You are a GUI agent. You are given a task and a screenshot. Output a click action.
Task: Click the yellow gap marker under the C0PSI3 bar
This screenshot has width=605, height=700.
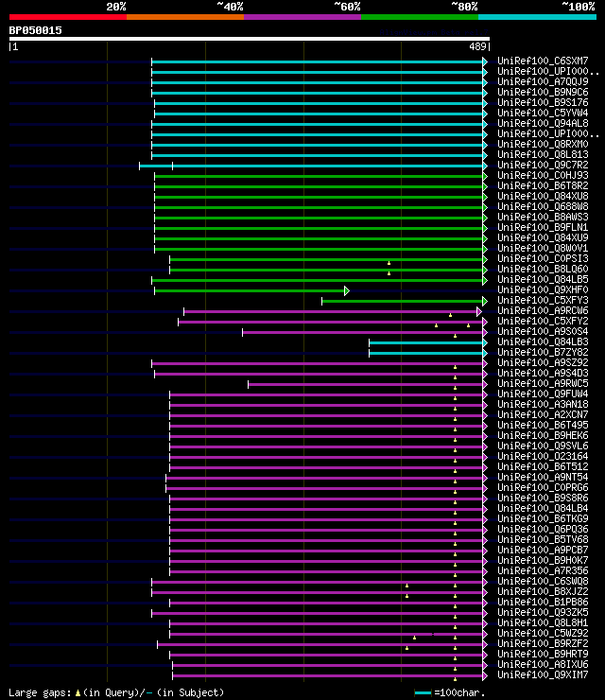[389, 263]
